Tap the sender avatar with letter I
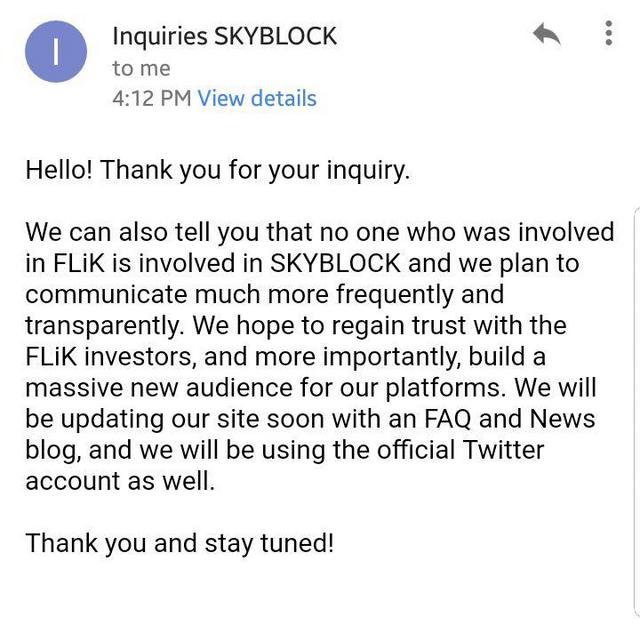Image resolution: width=640 pixels, height=633 pixels. coord(56,52)
